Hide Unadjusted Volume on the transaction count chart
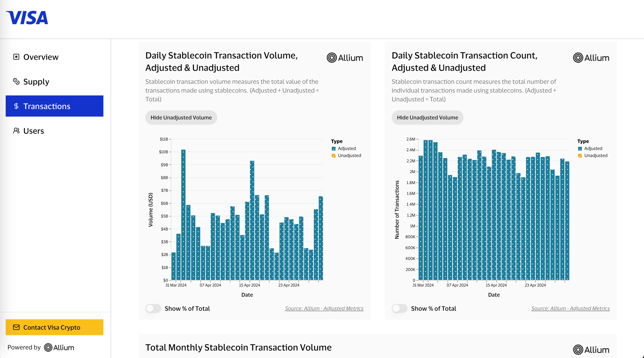 427,117
